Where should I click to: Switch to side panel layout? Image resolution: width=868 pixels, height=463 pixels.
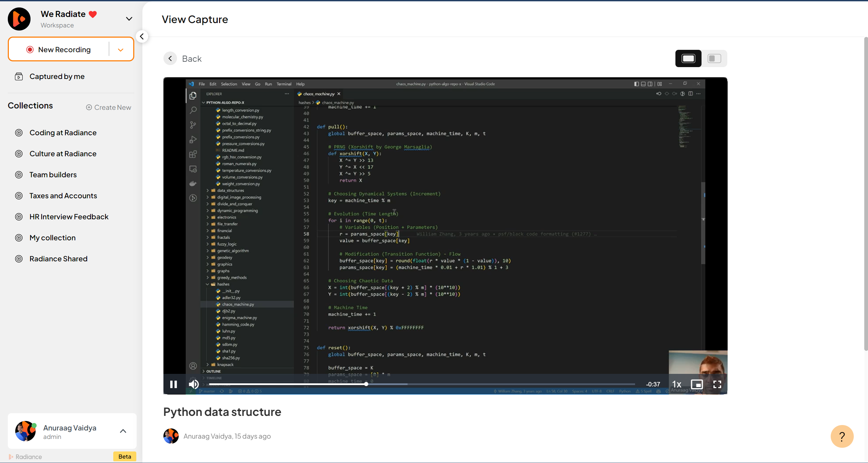point(714,59)
